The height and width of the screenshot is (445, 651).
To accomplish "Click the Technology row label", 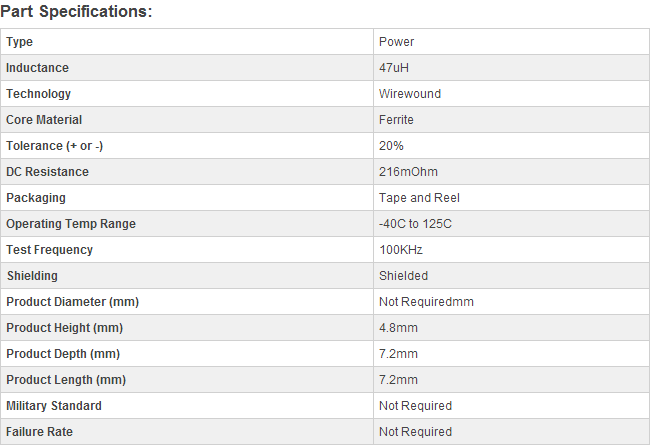I will tap(38, 94).
